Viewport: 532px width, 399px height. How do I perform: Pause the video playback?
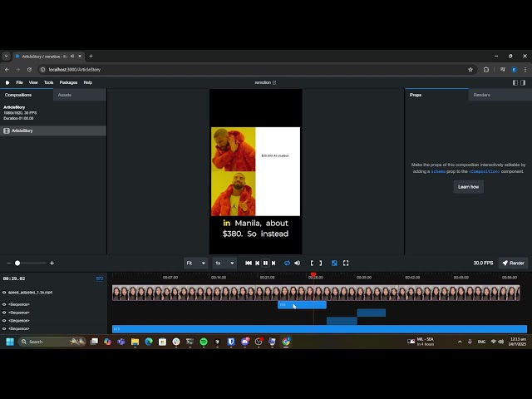[x=265, y=263]
